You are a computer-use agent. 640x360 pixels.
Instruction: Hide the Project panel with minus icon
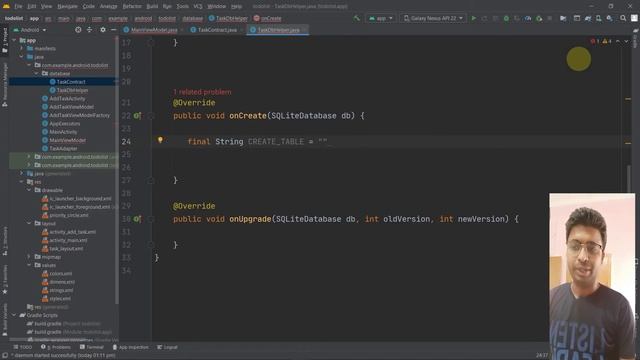[113, 30]
